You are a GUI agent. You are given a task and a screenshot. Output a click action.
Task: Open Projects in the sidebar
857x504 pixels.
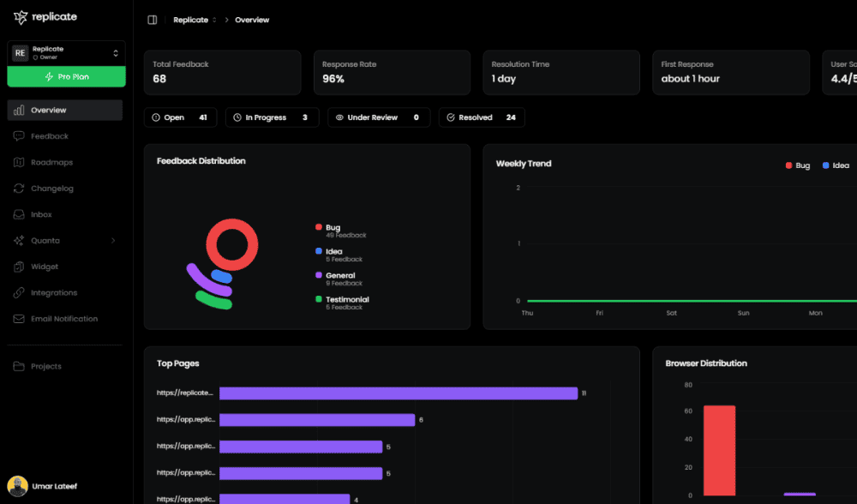click(x=45, y=366)
